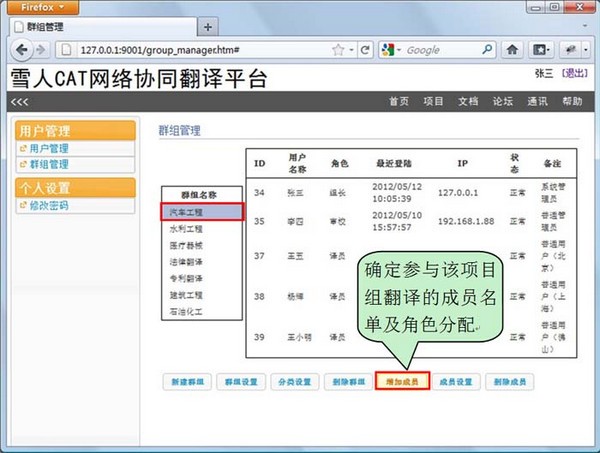Open 修改密码 link in sidebar
The height and width of the screenshot is (453, 600).
tap(49, 205)
